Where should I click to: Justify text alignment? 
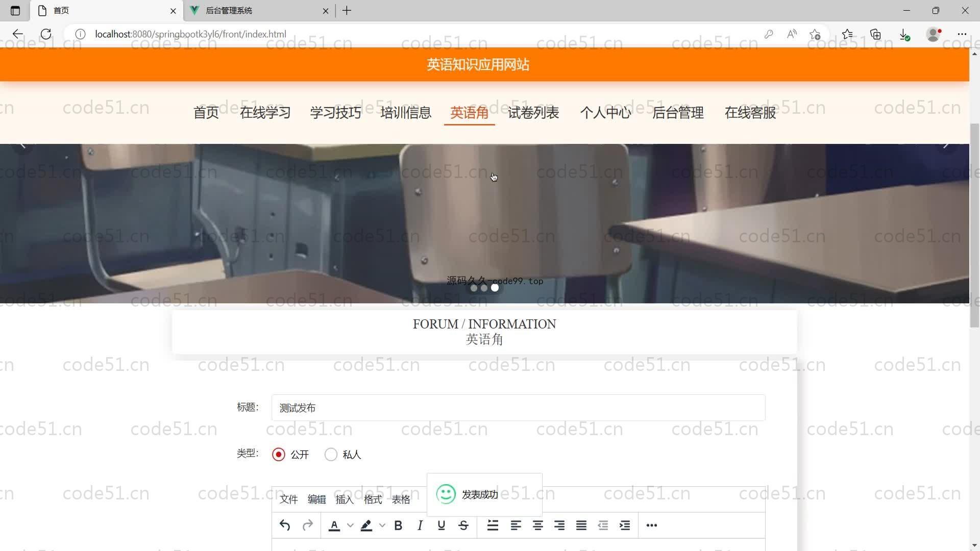click(581, 525)
